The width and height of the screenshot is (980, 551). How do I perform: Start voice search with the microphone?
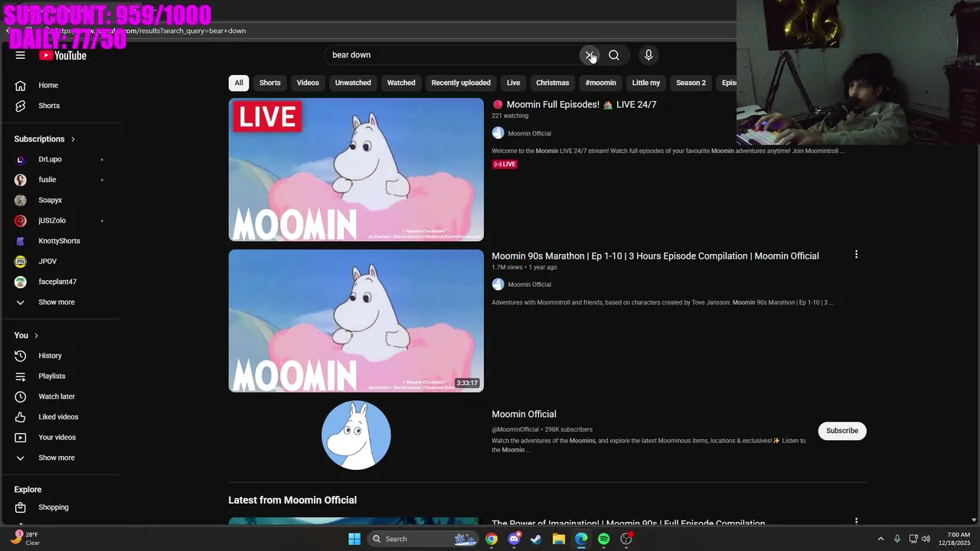tap(648, 55)
